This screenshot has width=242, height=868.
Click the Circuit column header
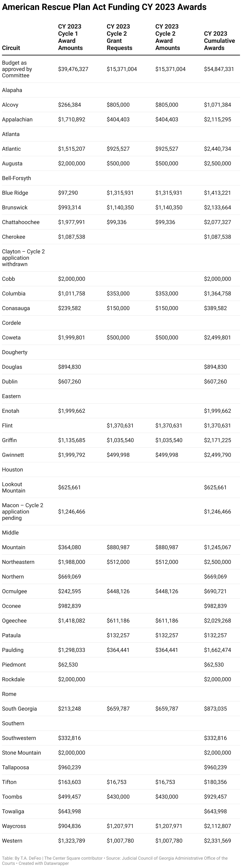[x=11, y=48]
